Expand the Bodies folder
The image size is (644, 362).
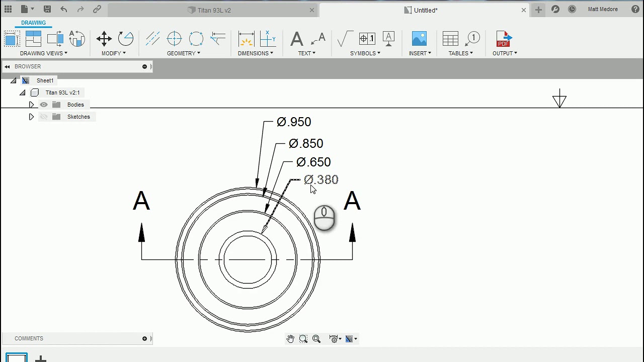point(31,105)
